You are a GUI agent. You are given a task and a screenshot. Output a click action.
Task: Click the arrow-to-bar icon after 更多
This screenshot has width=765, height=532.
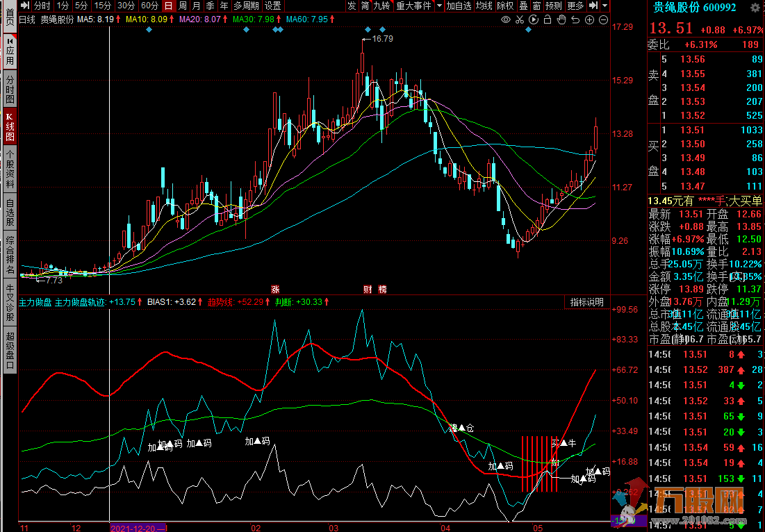point(593,6)
